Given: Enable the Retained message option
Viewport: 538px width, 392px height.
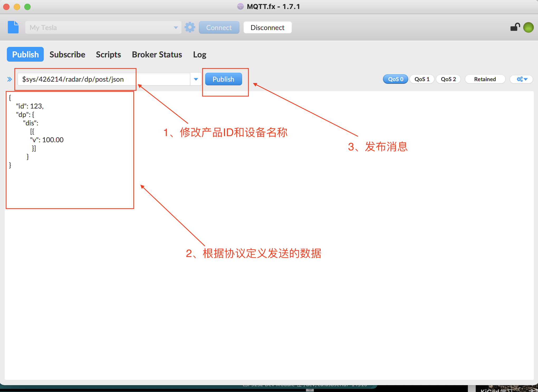Looking at the screenshot, I should coord(485,79).
